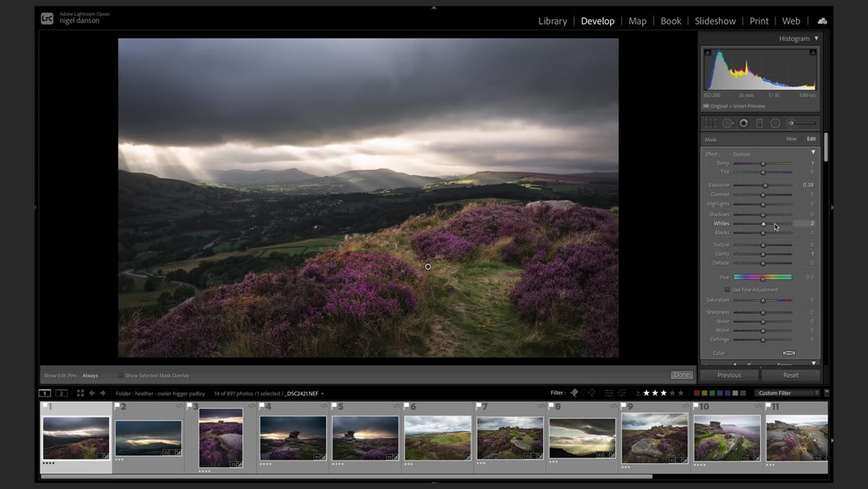Switch to the Print module
The height and width of the screenshot is (489, 868).
pos(759,21)
